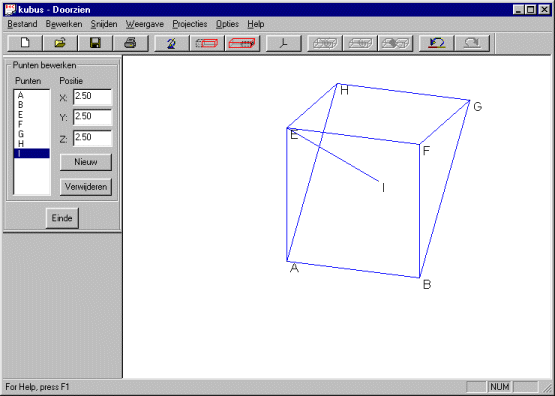
Task: Select point G in Punten list
Action: (x=32, y=134)
